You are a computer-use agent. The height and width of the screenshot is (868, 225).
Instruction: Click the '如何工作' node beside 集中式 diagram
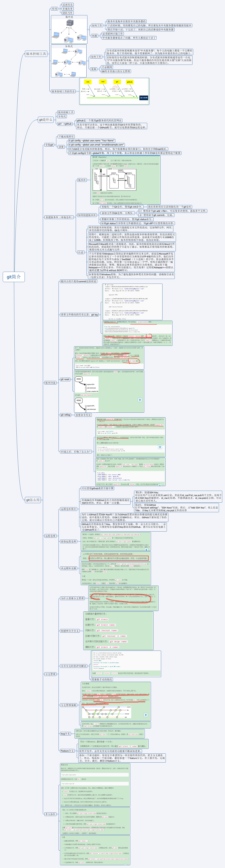97,25
